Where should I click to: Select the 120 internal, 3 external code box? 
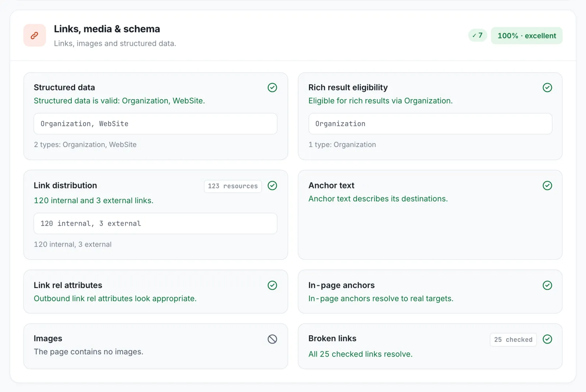point(155,224)
